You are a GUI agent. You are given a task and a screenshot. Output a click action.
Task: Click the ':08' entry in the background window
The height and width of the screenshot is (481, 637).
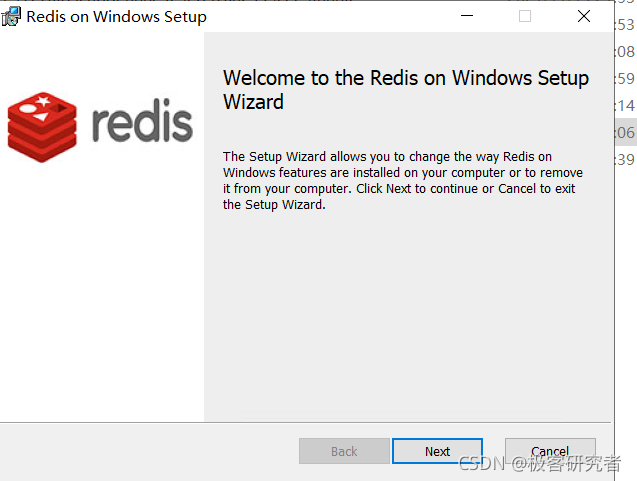(x=626, y=52)
